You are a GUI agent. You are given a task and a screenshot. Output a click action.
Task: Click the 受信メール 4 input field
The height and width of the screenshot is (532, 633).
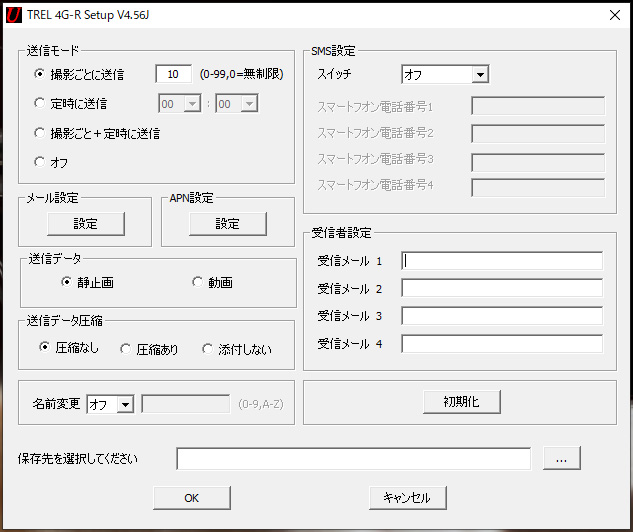coord(502,343)
